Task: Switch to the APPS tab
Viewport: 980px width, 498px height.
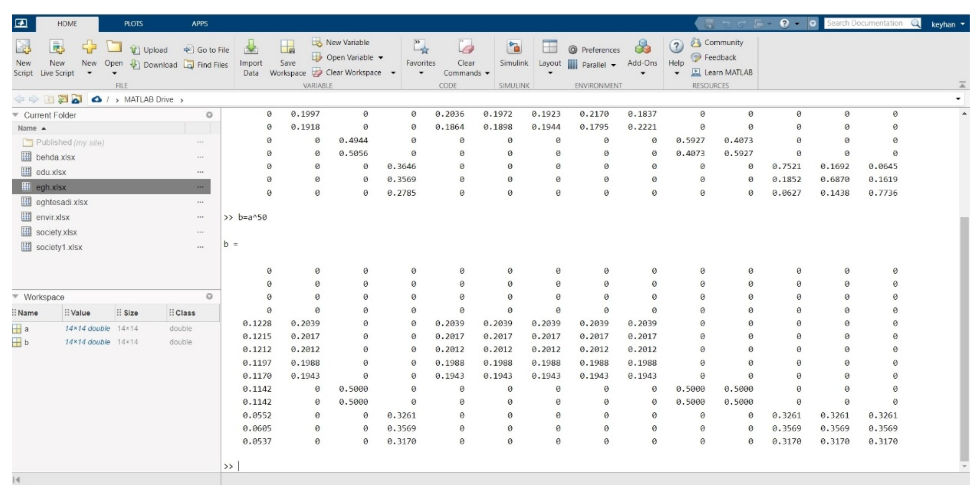Action: coord(199,24)
